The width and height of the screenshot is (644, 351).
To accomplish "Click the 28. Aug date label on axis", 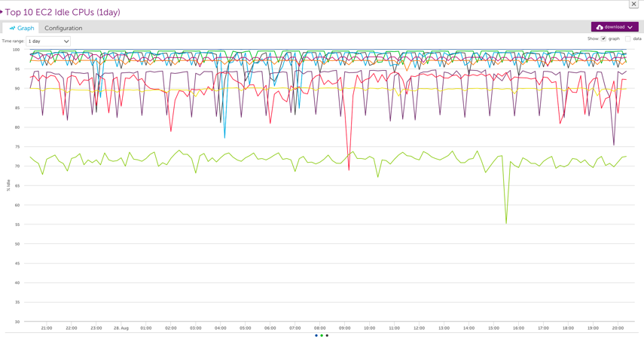I will pos(121,328).
